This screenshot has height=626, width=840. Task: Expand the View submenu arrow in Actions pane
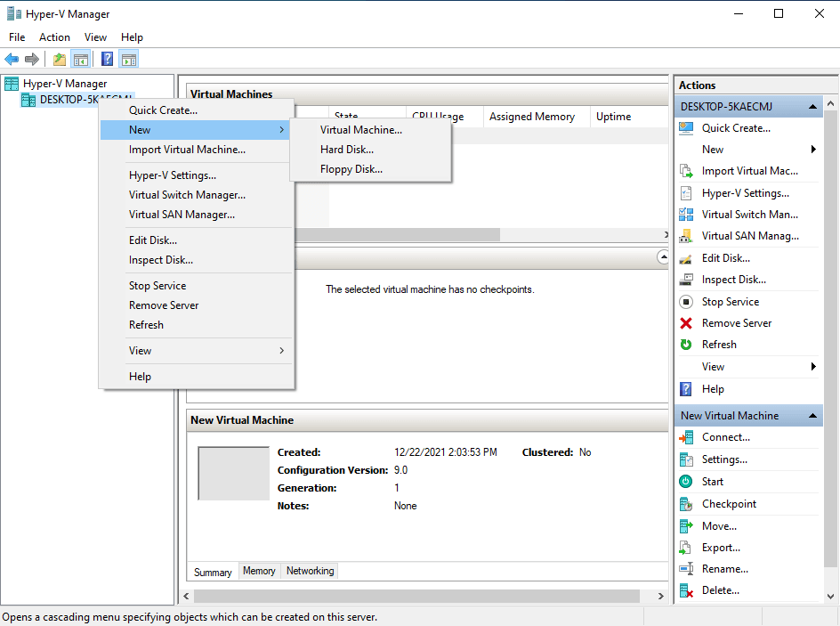pos(813,367)
